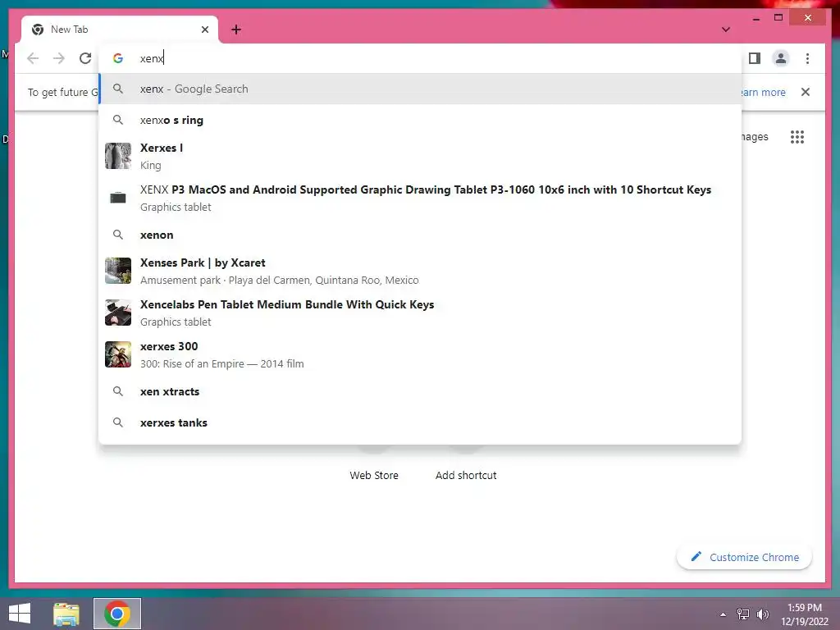This screenshot has width=840, height=630.
Task: Open Chrome three-dot menu
Action: point(807,58)
